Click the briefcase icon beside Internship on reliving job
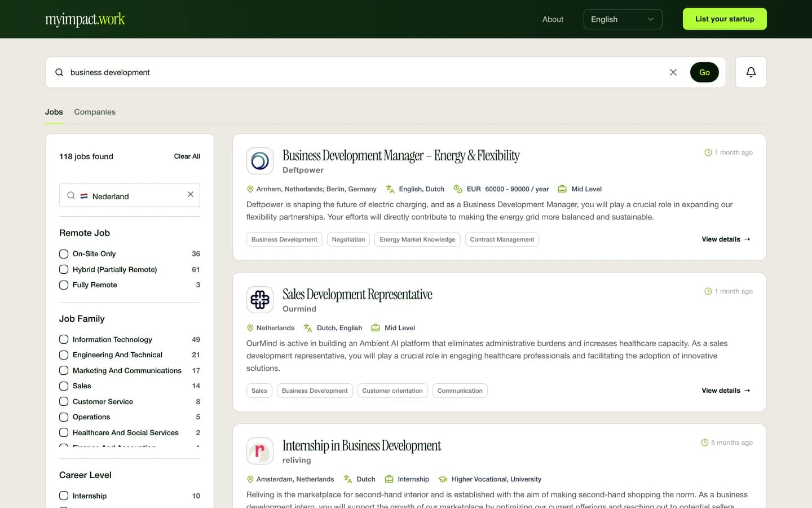Screen dimensions: 812x508 pos(389,479)
